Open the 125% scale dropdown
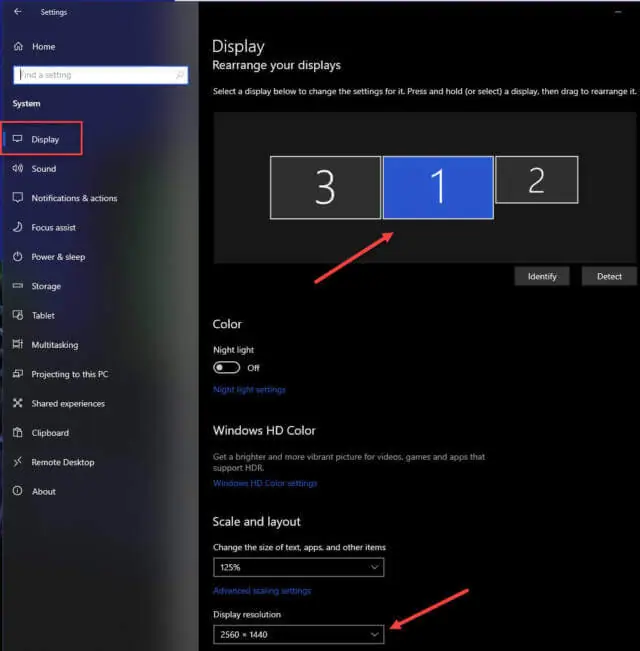Viewport: 640px width, 651px height. (x=298, y=567)
